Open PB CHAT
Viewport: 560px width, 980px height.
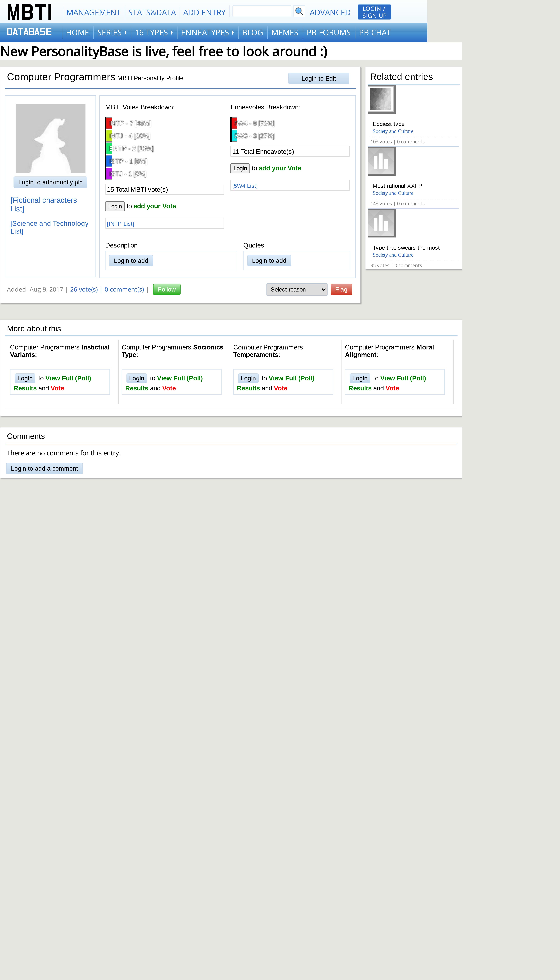pos(375,33)
